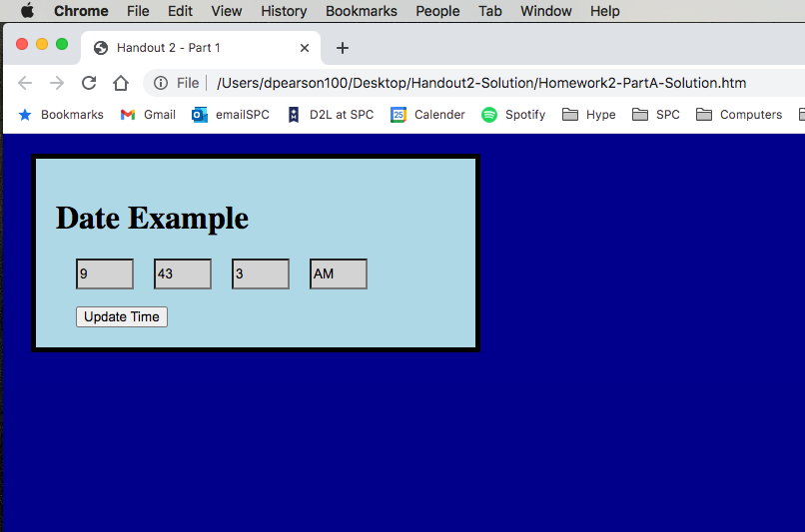Open a new tab with plus button
Viewport: 805px width, 532px height.
pos(342,48)
